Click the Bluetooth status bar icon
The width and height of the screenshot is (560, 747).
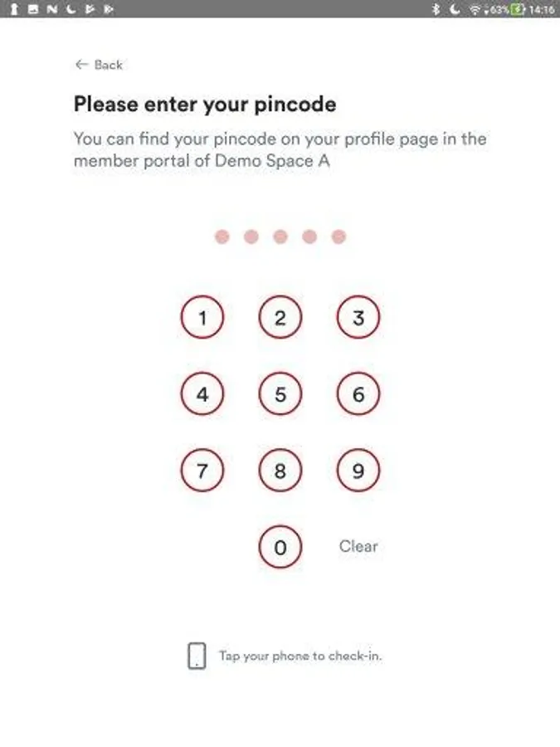(435, 9)
